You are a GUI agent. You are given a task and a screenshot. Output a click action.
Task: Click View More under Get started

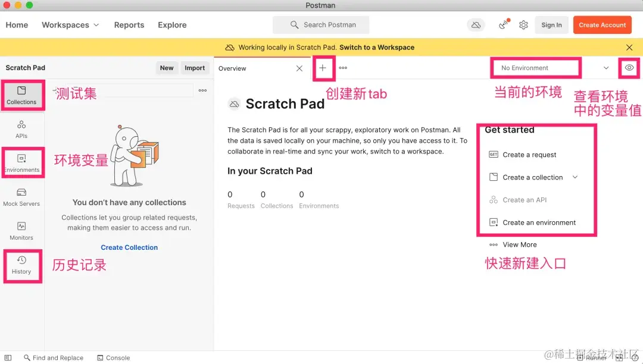(513, 244)
